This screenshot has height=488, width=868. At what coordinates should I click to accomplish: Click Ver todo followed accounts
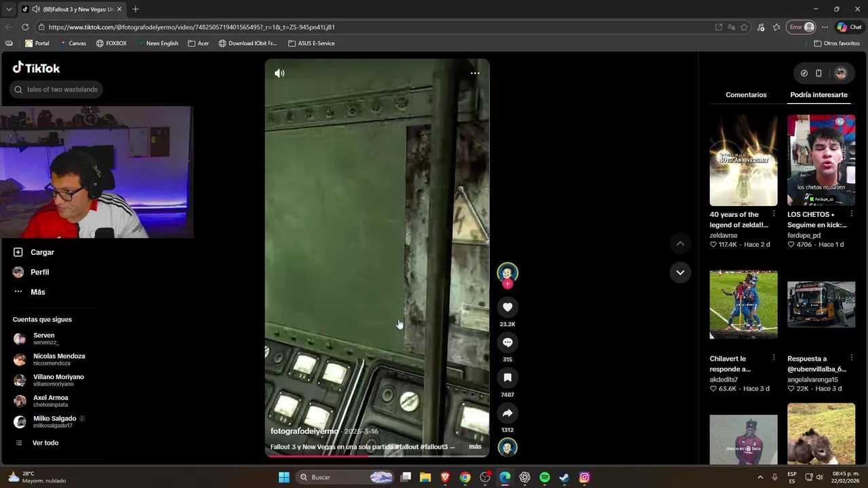click(x=37, y=443)
